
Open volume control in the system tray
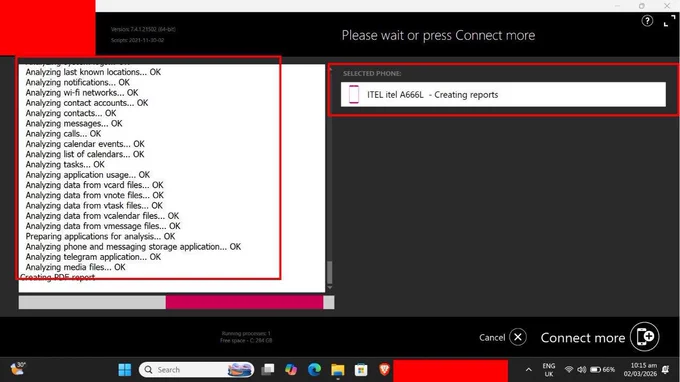582,369
